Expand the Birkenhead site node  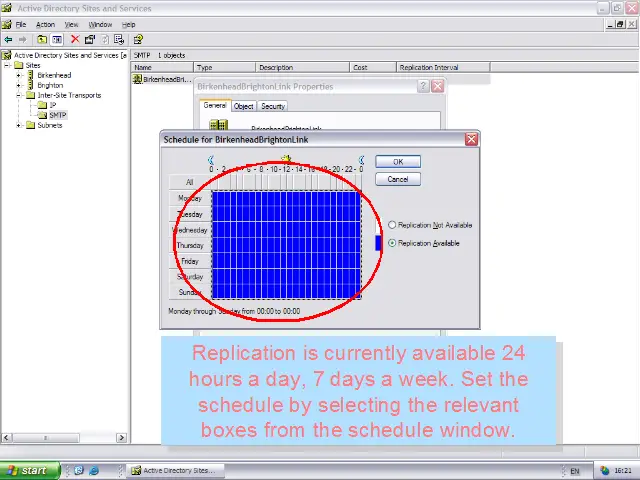coord(19,76)
